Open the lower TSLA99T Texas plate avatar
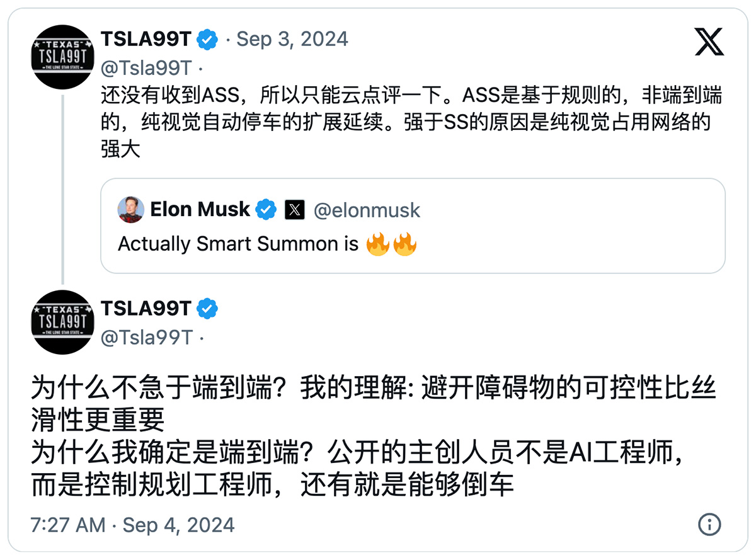This screenshot has height=560, width=756. coord(62,323)
